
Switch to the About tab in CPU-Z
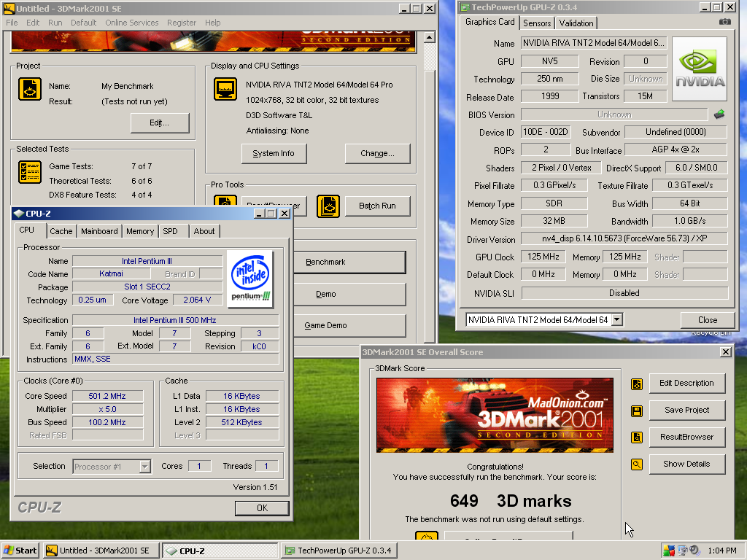tap(204, 231)
